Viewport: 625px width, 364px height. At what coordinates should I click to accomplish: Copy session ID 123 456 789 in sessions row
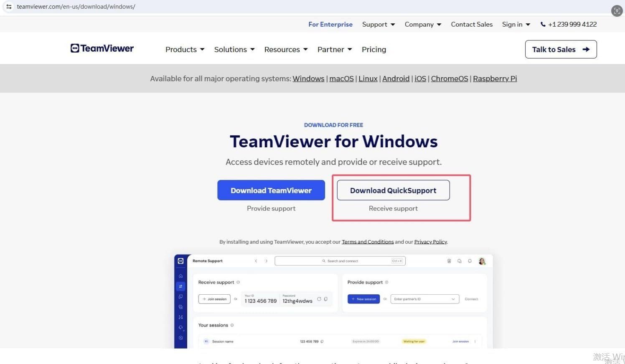(x=322, y=341)
